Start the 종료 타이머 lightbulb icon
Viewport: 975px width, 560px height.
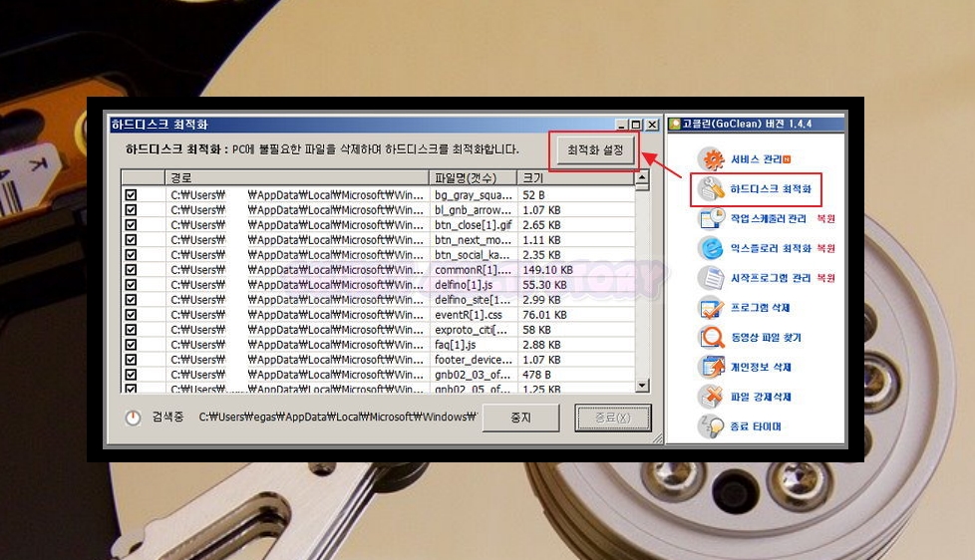(x=711, y=426)
